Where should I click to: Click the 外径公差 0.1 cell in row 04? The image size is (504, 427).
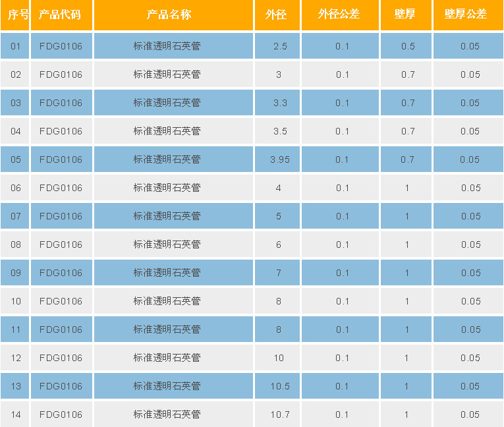[343, 131]
